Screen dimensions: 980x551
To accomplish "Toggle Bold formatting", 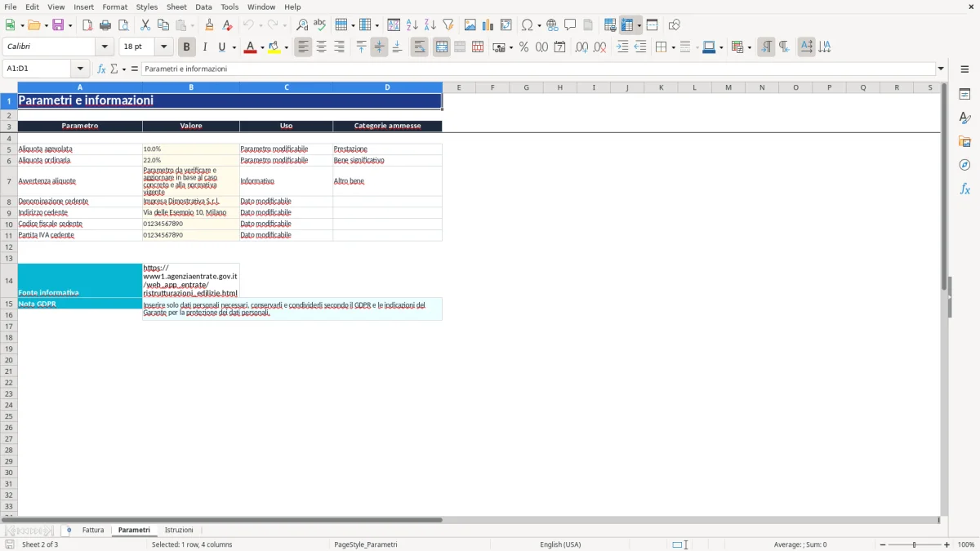I will [187, 47].
